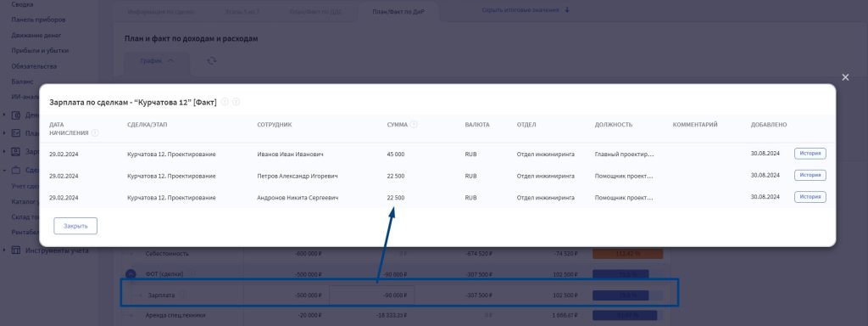Screen dimensions: 868x326
Task: Open Обязательства in the sidebar
Action: click(34, 66)
